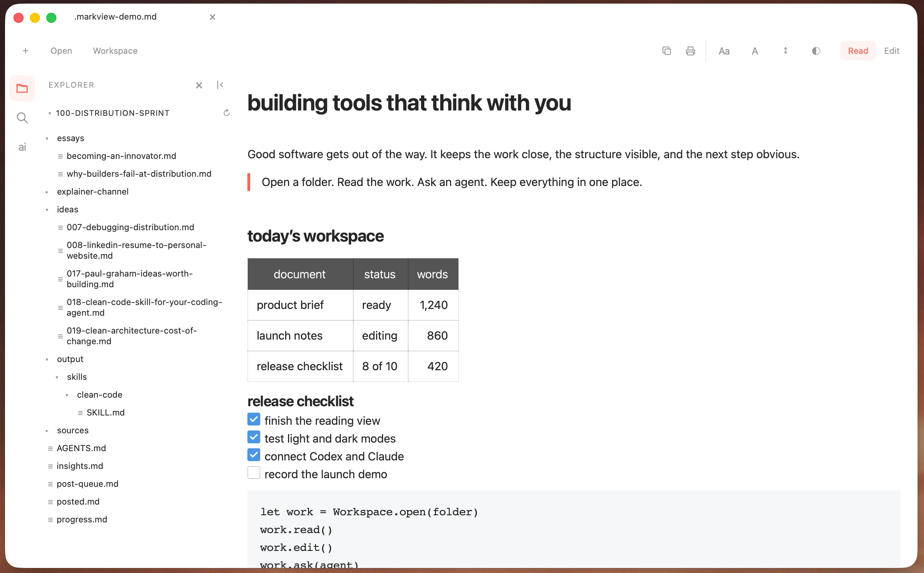Close the .markview-demo.md tab
The width and height of the screenshot is (924, 573).
point(212,17)
